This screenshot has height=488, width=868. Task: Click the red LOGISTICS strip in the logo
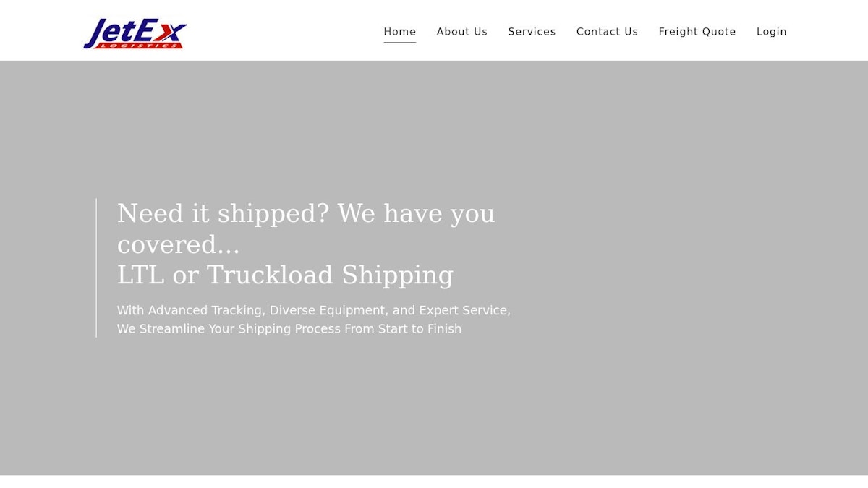click(x=139, y=46)
